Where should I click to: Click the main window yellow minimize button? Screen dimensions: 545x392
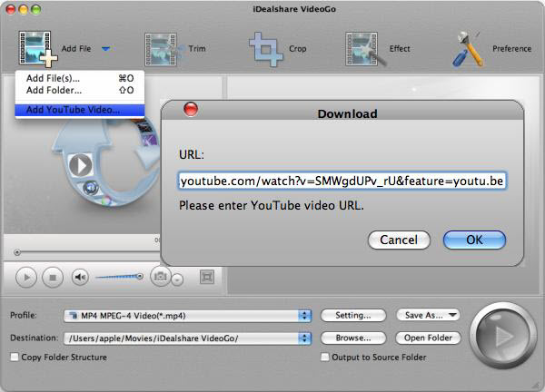coord(24,9)
